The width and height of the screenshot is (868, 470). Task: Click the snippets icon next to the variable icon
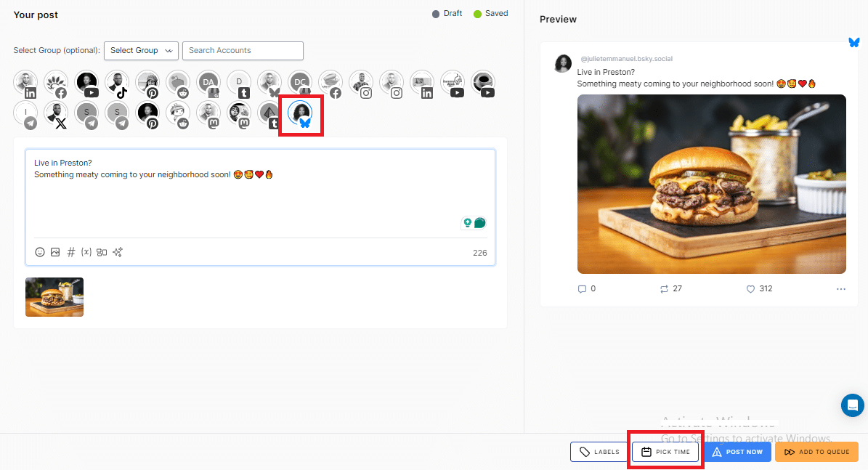pyautogui.click(x=102, y=252)
